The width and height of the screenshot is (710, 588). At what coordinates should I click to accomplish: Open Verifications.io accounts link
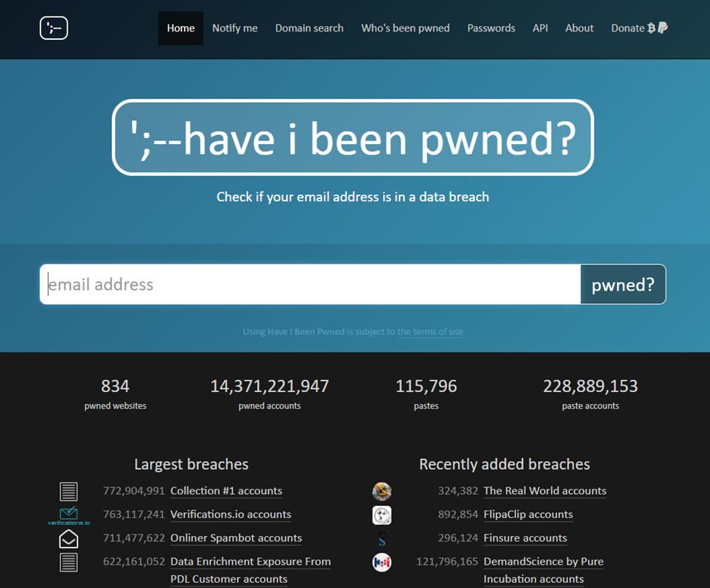pos(231,514)
